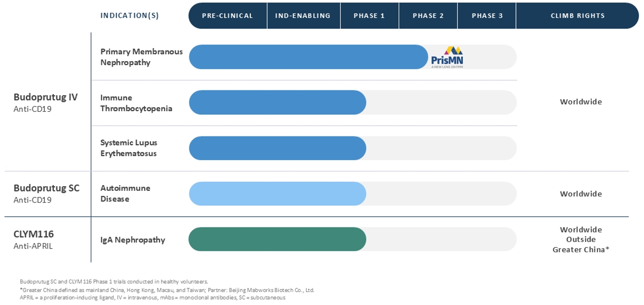Open the Phase 3 header segment
Screen dimensions: 644x305
coord(487,16)
